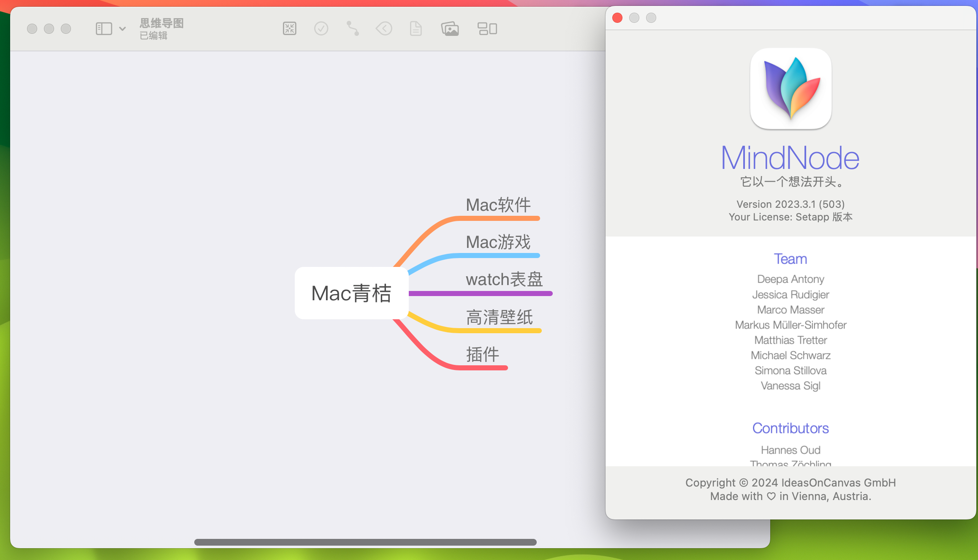Click the focus mode icon in toolbar
This screenshot has width=978, height=560.
tap(290, 29)
